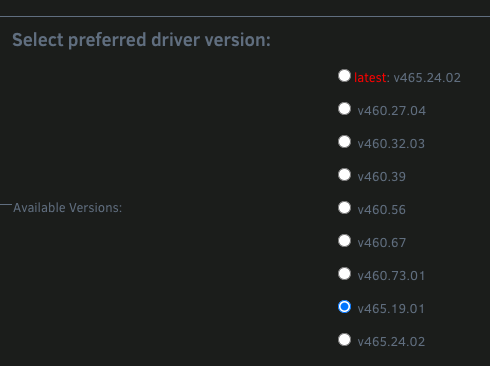Select the v460.73.01 radio button
The height and width of the screenshot is (366, 490).
[x=344, y=274]
